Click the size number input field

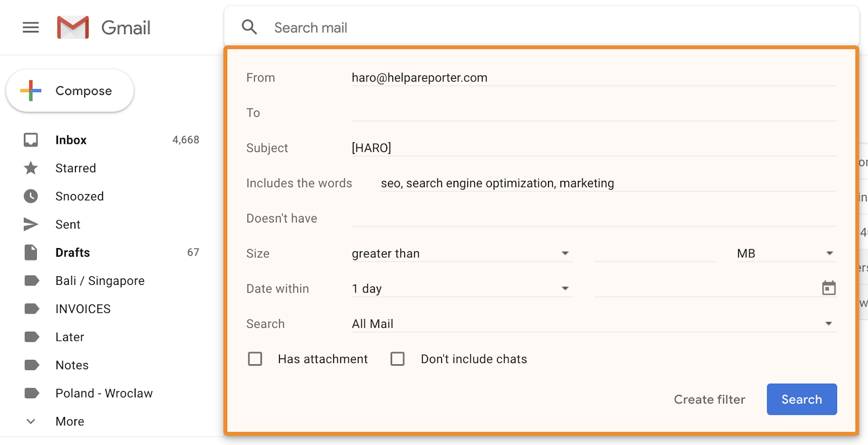coord(655,253)
